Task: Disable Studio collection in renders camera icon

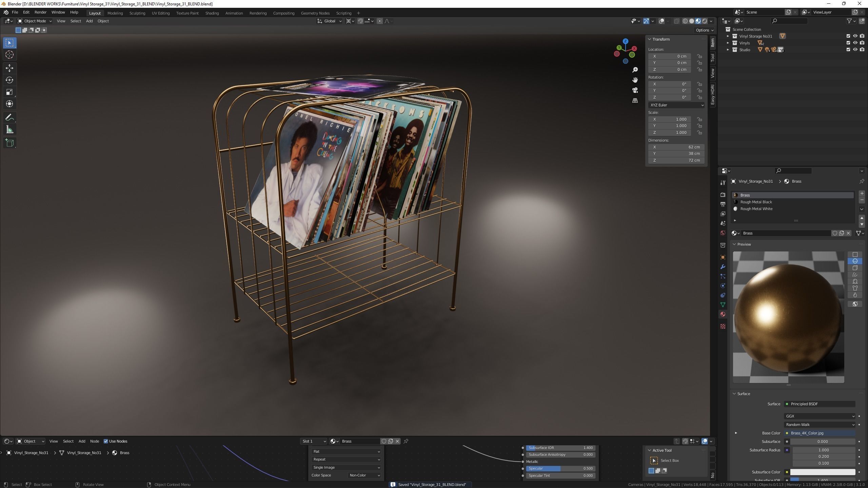Action: pos(862,49)
